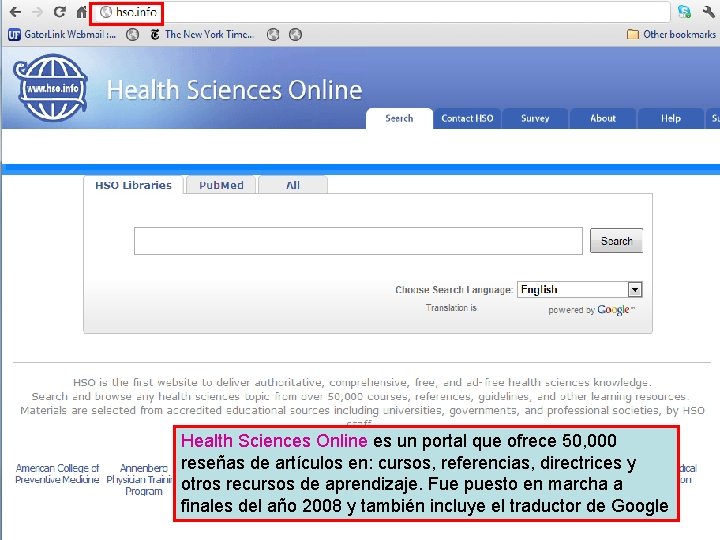Open the Help tab
Viewport: 720px width, 540px height.
pyautogui.click(x=671, y=118)
